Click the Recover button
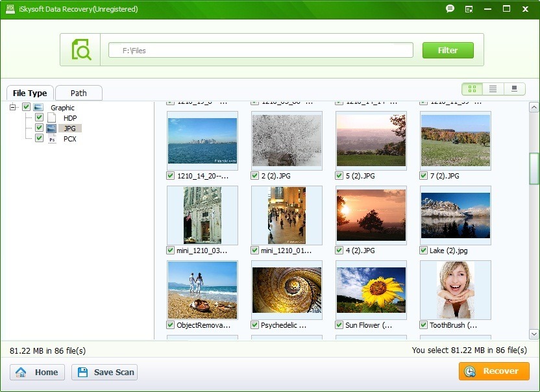 (x=493, y=371)
